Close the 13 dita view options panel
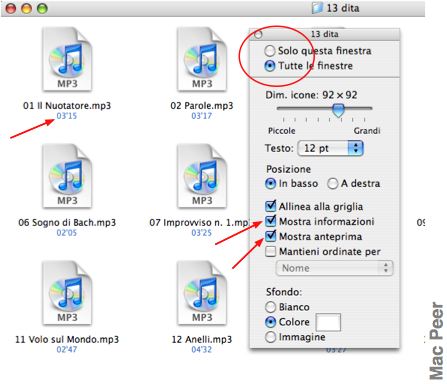The height and width of the screenshot is (384, 447). 258,34
